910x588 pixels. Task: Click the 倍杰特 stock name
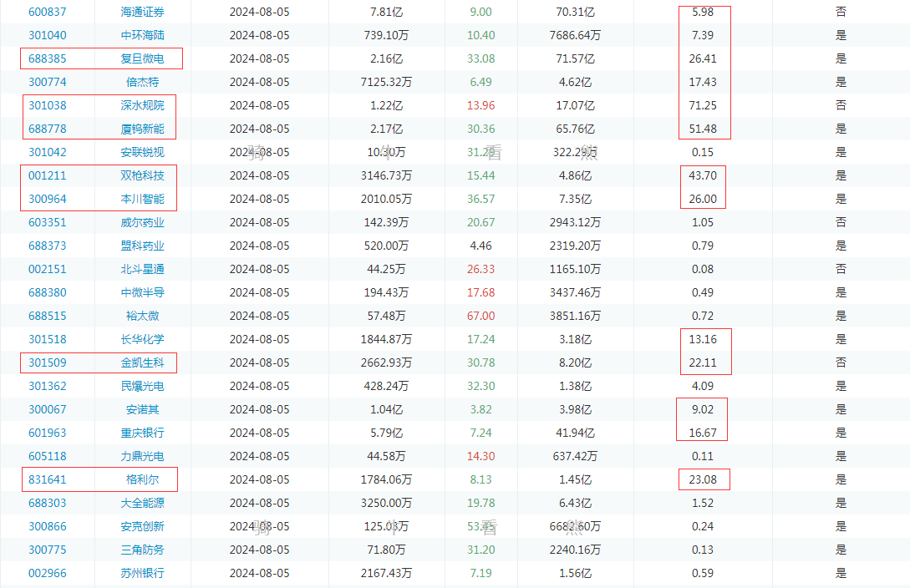(142, 83)
